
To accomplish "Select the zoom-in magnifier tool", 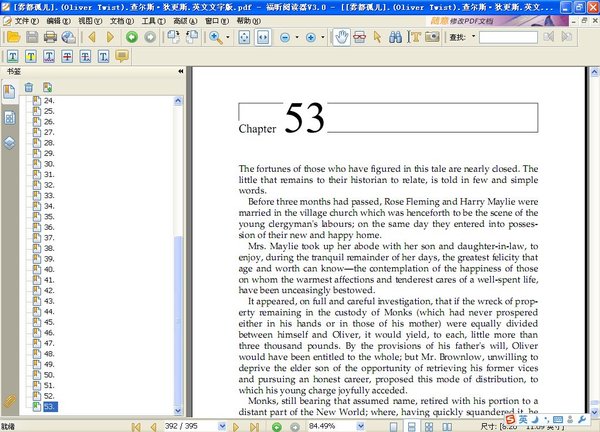I will 215,37.
